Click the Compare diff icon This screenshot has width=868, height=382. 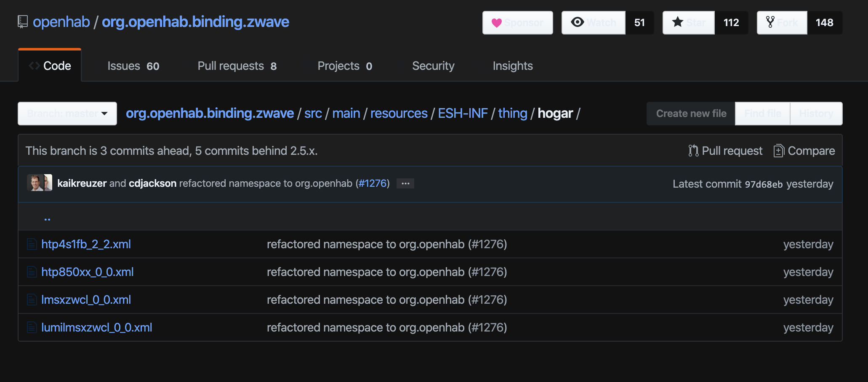779,151
